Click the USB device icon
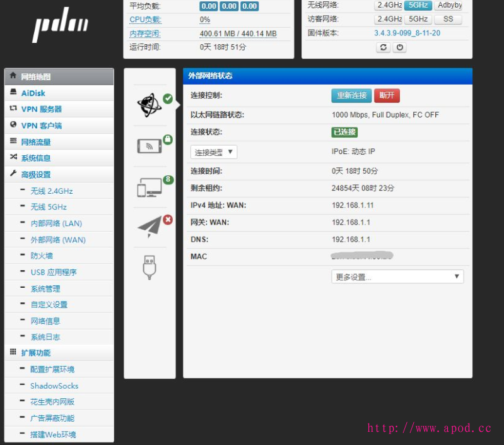This screenshot has width=504, height=445. (149, 266)
